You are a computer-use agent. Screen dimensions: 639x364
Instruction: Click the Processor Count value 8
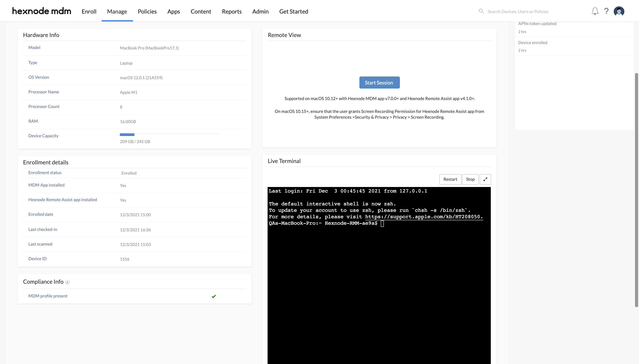tap(121, 107)
